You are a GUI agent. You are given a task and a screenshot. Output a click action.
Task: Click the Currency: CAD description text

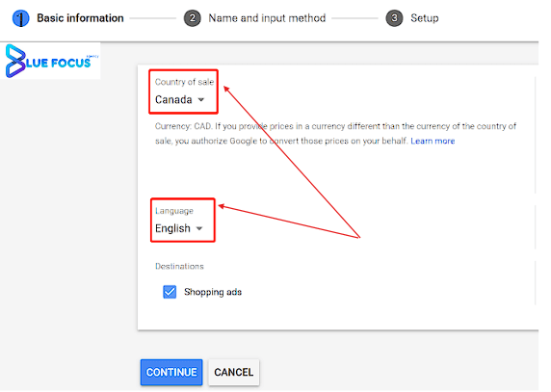click(x=335, y=134)
